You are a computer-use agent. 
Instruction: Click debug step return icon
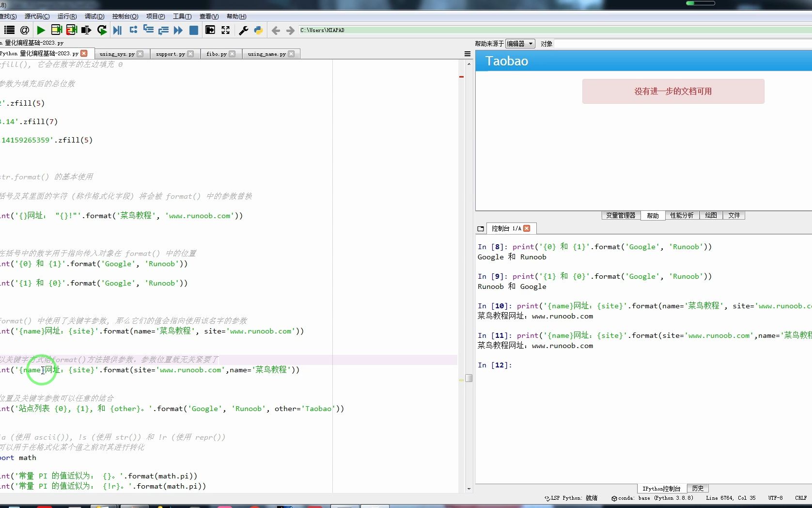[x=163, y=30]
